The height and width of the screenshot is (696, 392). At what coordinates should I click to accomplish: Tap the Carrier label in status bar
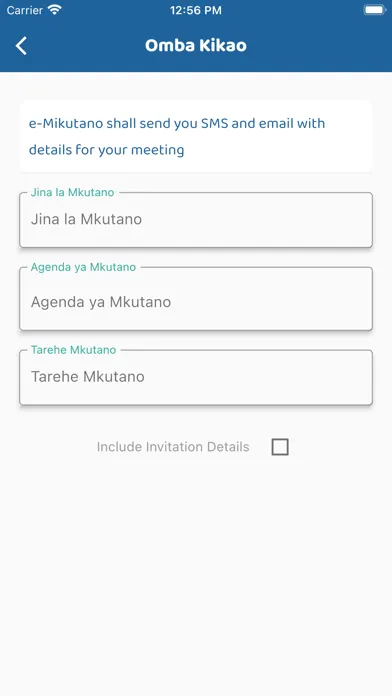point(25,10)
